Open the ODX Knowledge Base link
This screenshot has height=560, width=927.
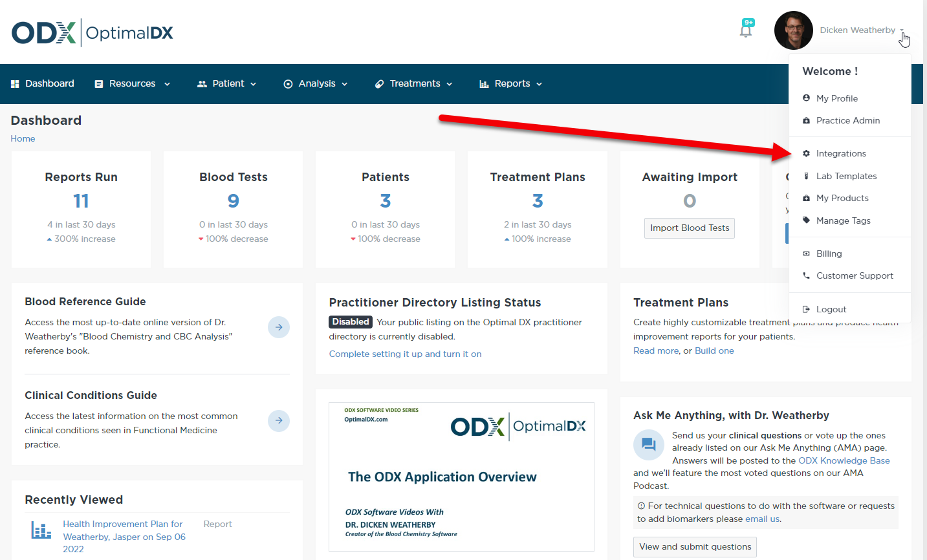coord(844,460)
